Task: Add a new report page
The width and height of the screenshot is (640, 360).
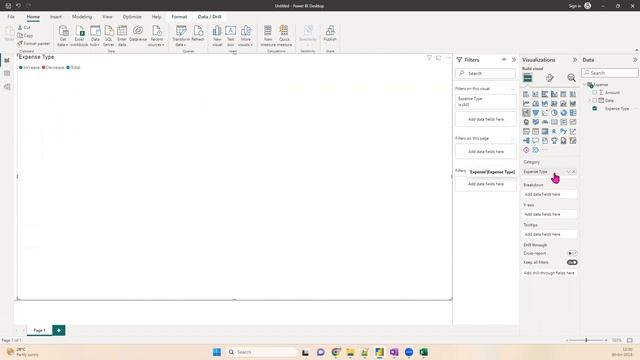Action: [x=59, y=330]
